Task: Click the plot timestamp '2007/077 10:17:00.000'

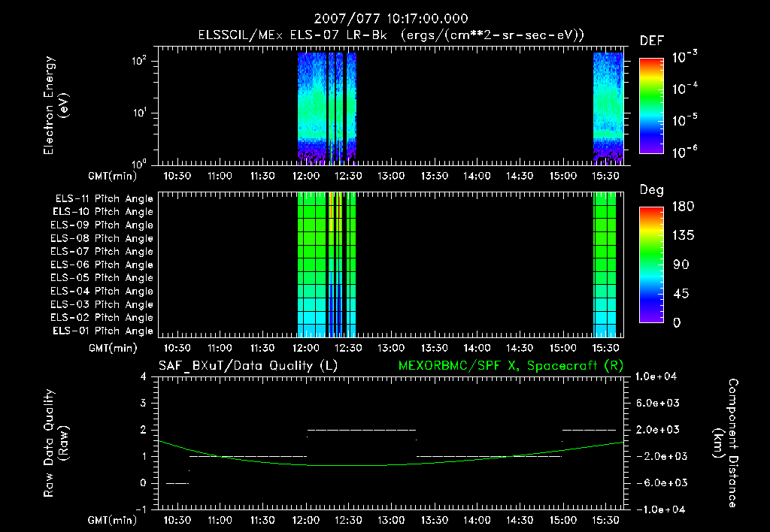Action: [390, 19]
